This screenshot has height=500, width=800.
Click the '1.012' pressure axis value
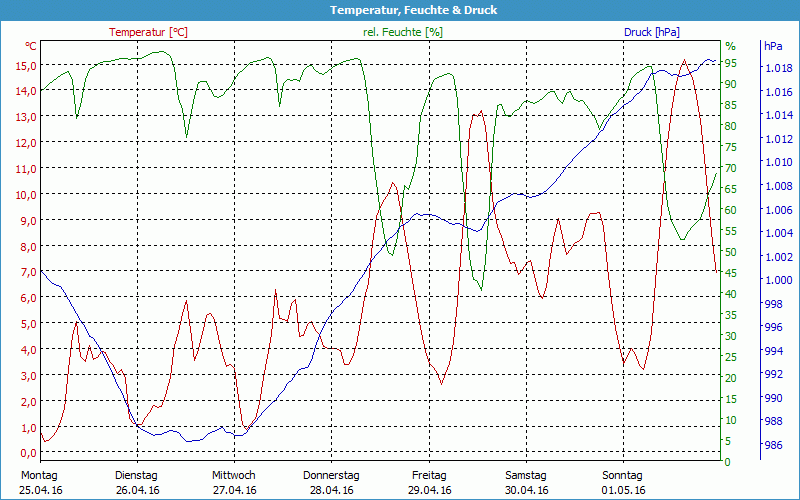click(778, 139)
